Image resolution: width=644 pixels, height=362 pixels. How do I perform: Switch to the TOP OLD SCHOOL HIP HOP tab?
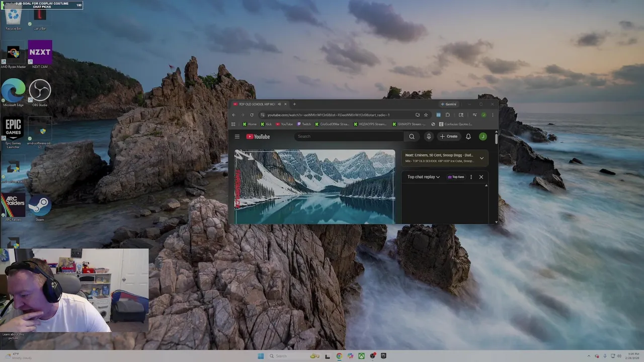[257, 104]
